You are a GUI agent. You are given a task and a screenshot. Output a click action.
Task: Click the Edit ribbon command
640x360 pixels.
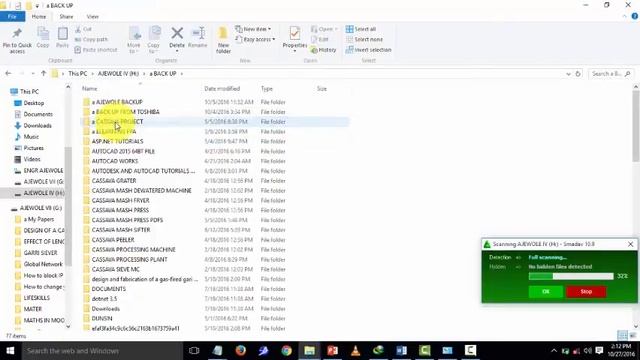click(320, 40)
